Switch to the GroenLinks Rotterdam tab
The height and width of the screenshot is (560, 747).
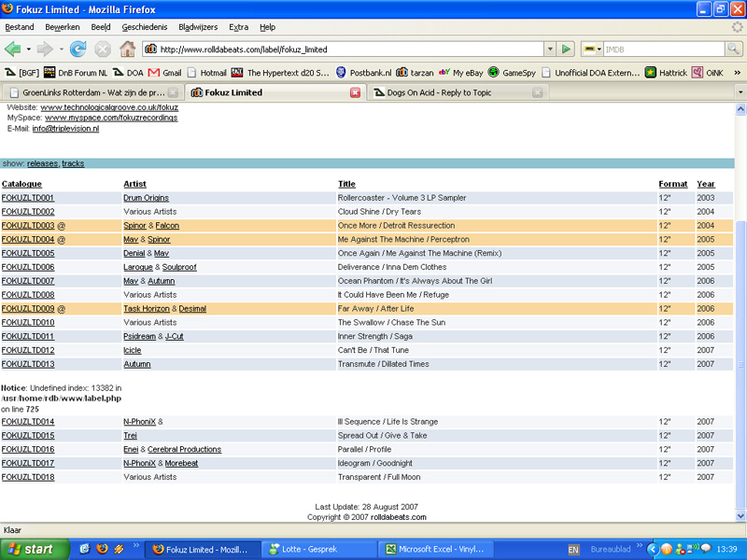point(91,92)
